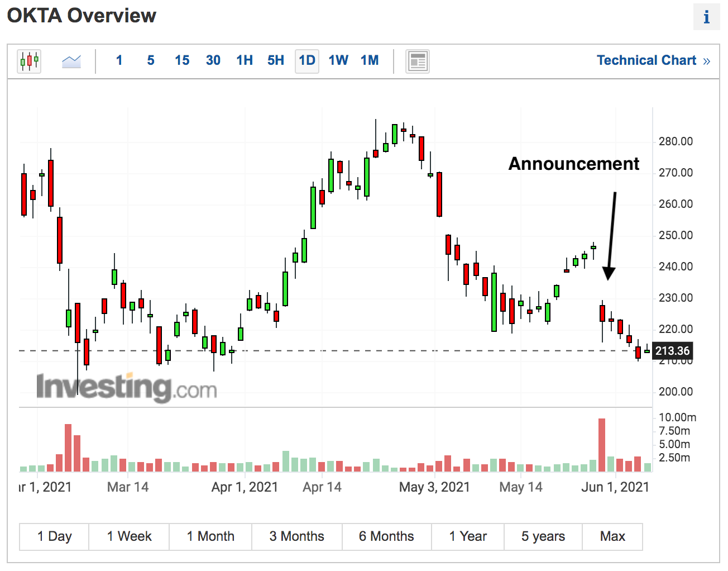Set interval to 5 minutes
The height and width of the screenshot is (571, 728).
pyautogui.click(x=151, y=60)
